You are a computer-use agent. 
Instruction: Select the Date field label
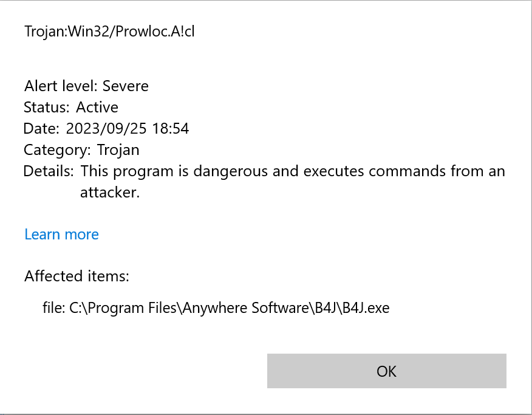(40, 128)
